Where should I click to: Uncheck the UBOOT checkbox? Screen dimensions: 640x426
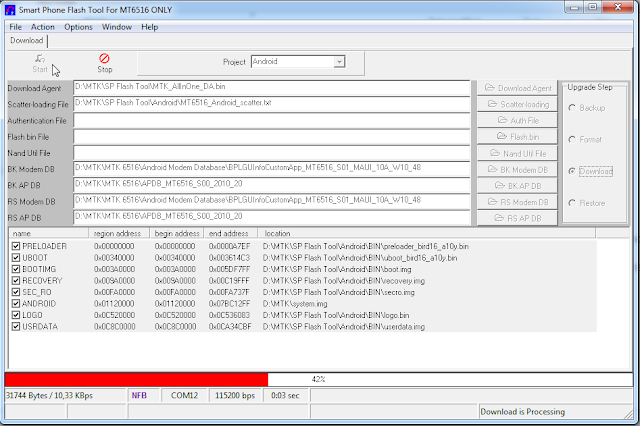pyautogui.click(x=16, y=257)
